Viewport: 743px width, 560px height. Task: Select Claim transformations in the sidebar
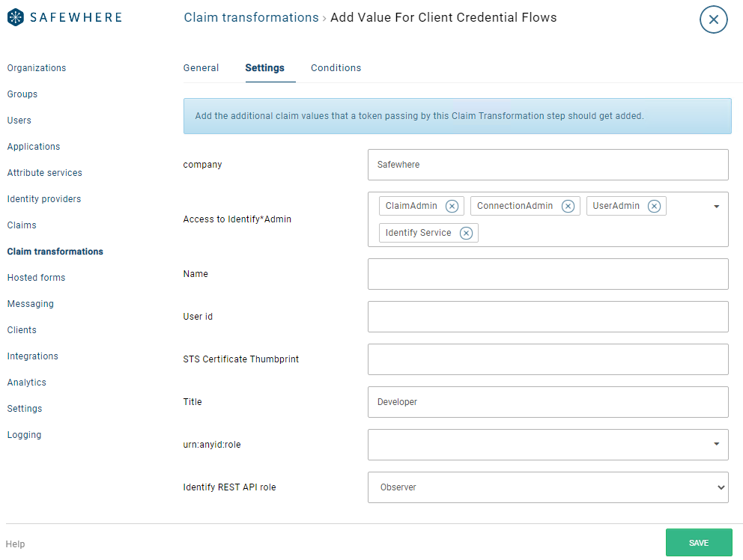[55, 251]
